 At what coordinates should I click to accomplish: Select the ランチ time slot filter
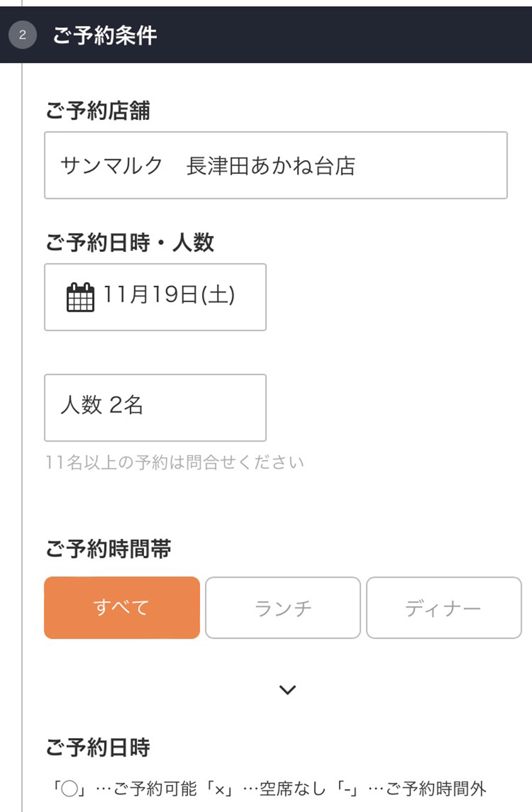283,608
